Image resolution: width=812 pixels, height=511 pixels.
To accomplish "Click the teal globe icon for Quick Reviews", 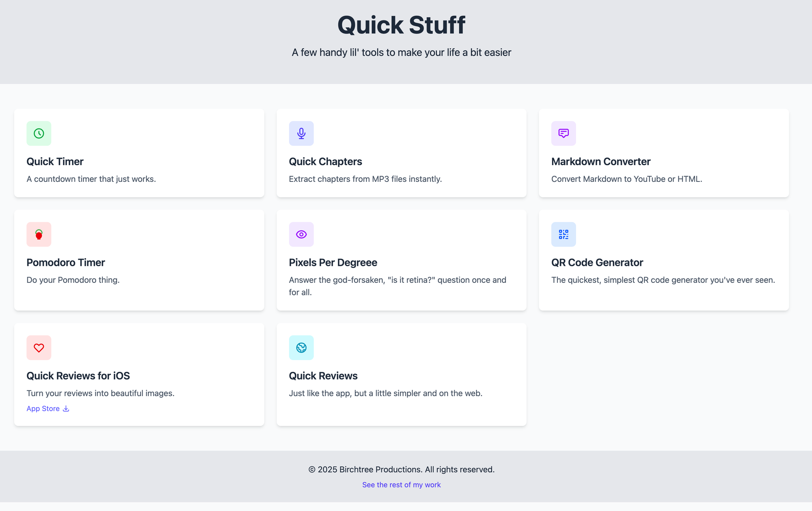I will pyautogui.click(x=301, y=347).
